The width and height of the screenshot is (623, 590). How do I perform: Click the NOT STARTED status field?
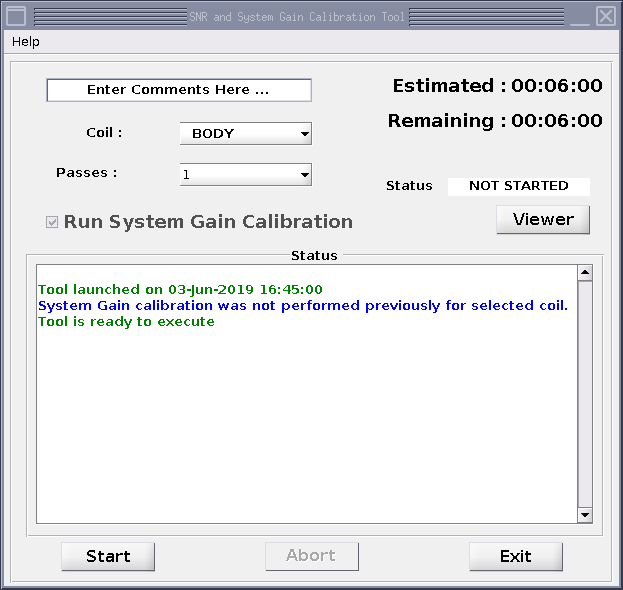point(518,186)
